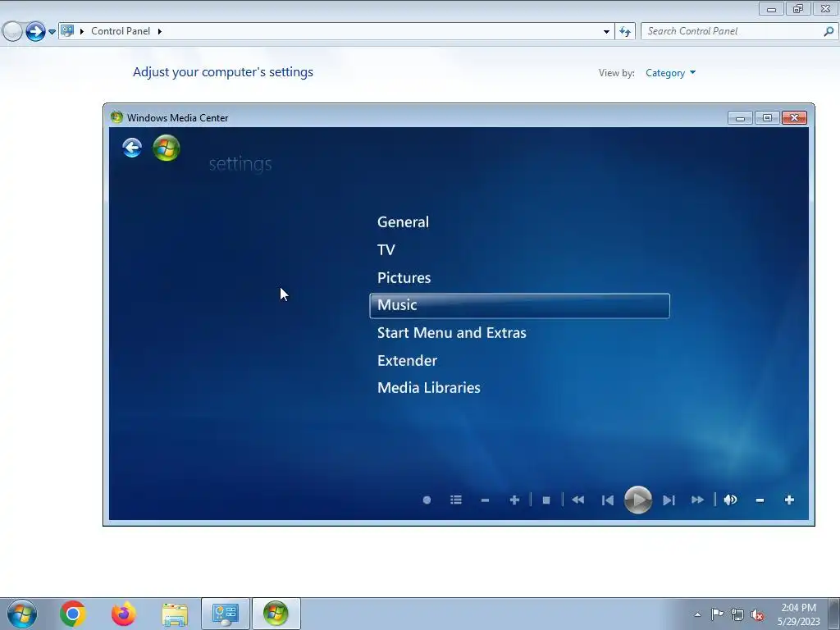Fast forward with double-right arrows
840x630 pixels.
point(697,500)
